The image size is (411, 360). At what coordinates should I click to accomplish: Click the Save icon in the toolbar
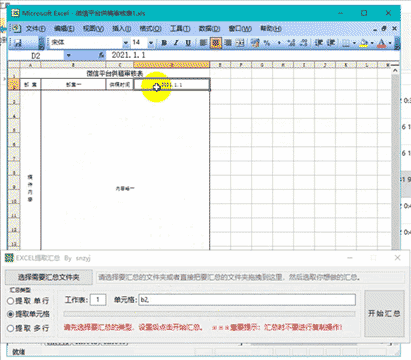pos(18,43)
